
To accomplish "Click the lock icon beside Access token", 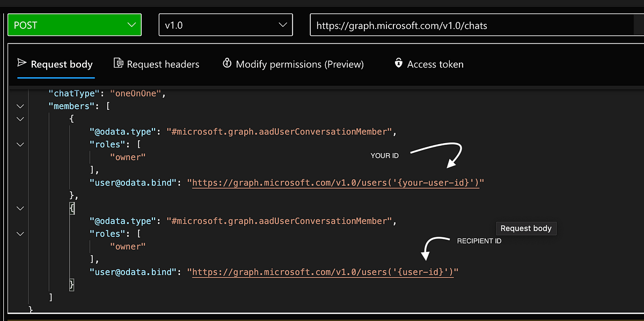I will [398, 63].
